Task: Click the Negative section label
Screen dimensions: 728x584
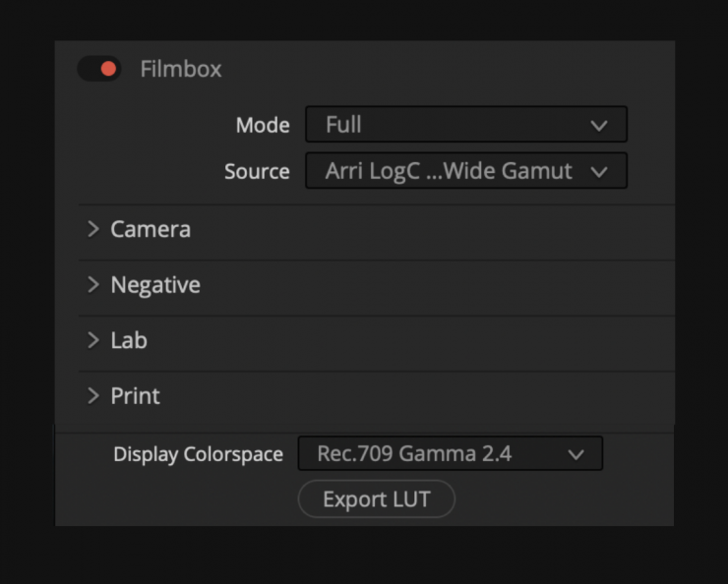Action: pos(155,285)
